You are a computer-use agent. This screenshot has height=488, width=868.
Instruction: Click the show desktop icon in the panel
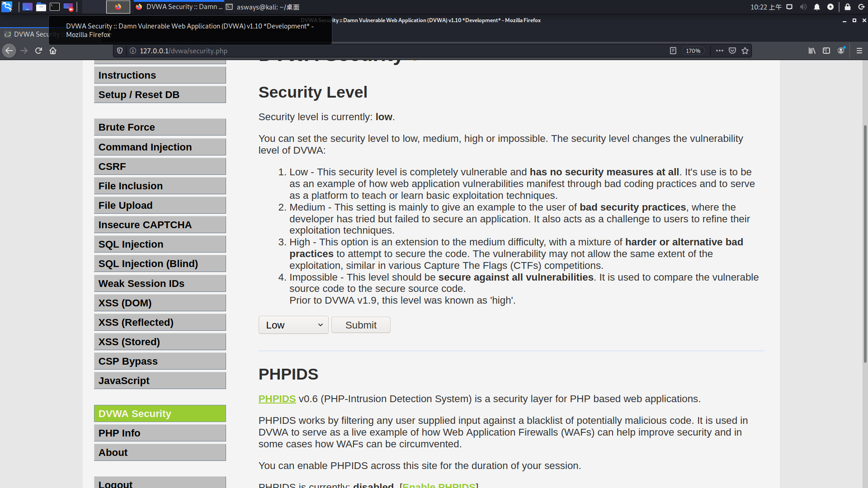pos(28,7)
